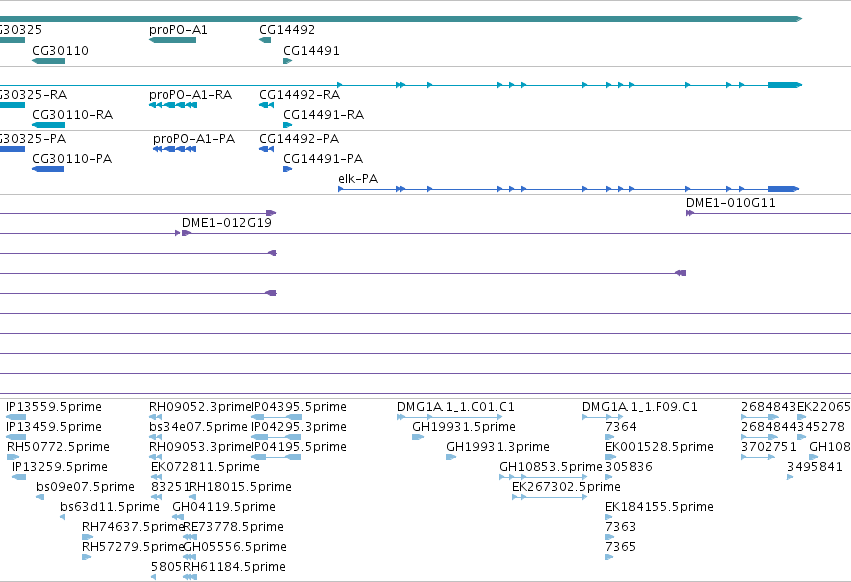The height and width of the screenshot is (582, 851).
Task: Select the IP04195.5prime EST
Action: click(276, 457)
